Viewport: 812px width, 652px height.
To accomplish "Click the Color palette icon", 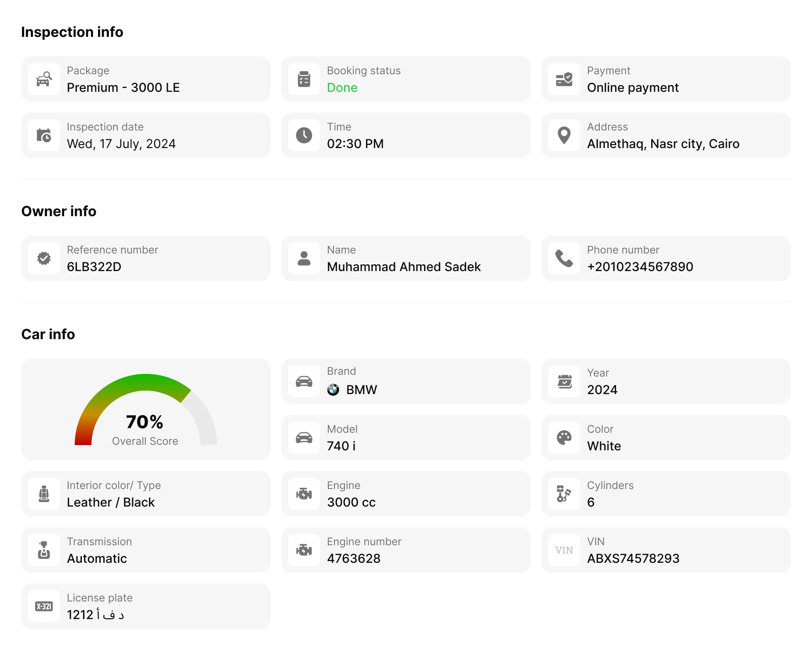I will [x=564, y=438].
